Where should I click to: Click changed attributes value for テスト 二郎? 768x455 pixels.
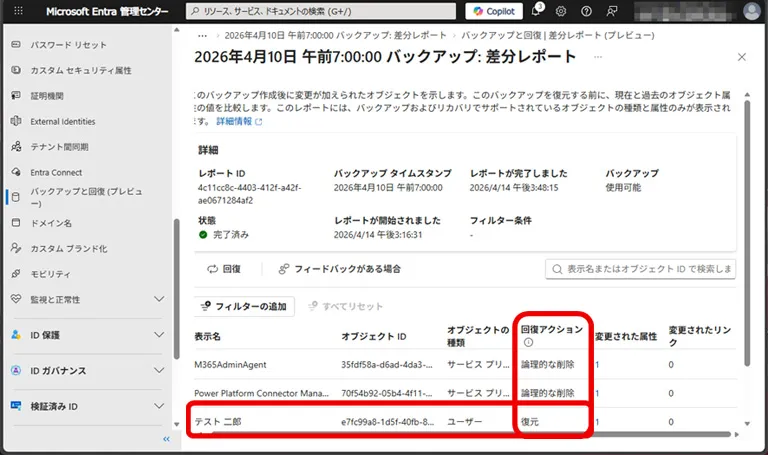coord(597,422)
